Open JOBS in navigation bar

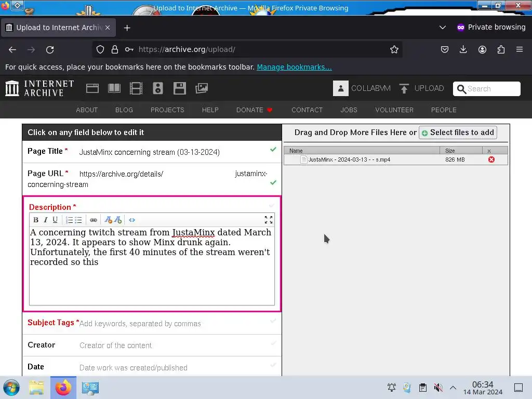[x=349, y=110]
